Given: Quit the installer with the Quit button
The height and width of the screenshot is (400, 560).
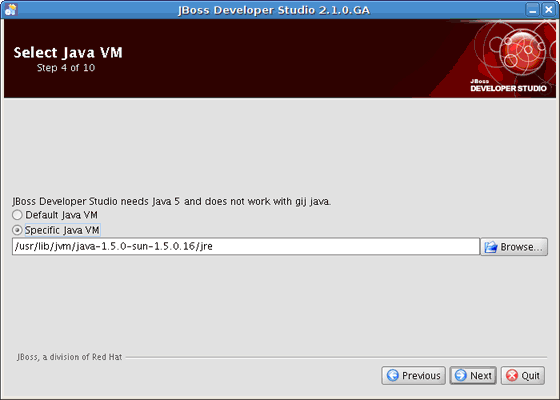Looking at the screenshot, I should point(523,375).
